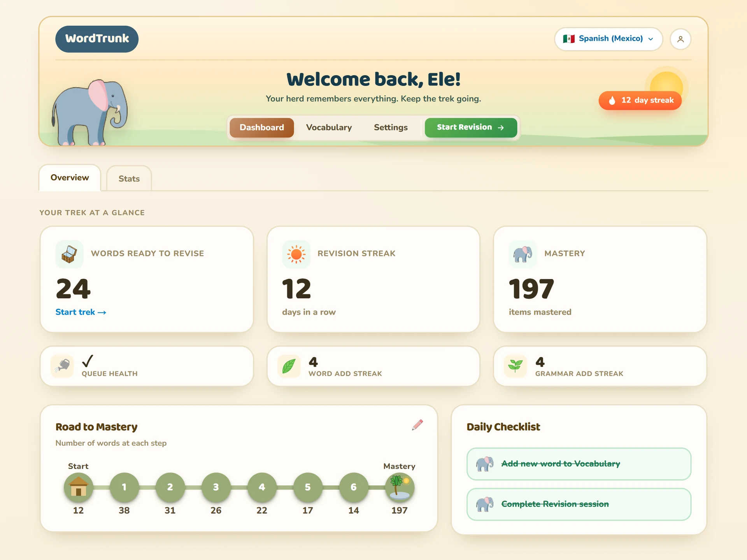This screenshot has height=560, width=747.
Task: Click the '22' count under step 4
Action: 262,511
